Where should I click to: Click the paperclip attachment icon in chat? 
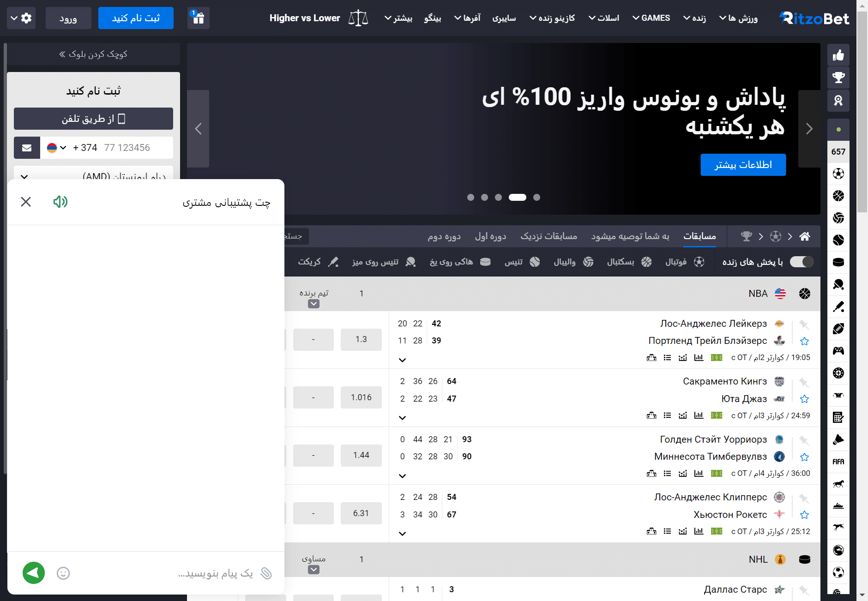point(266,573)
